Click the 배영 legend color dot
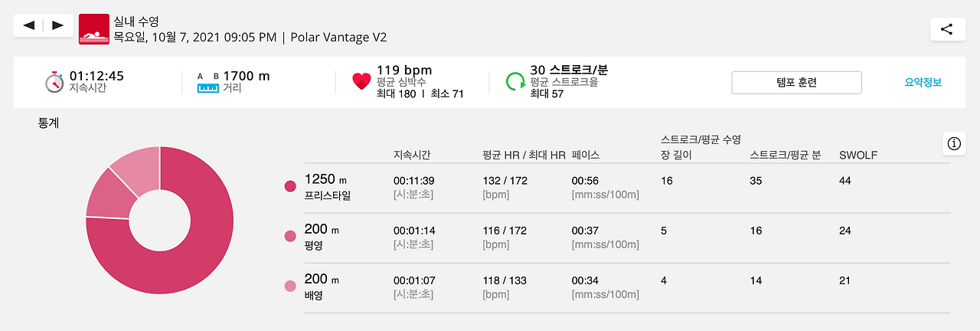 click(290, 286)
